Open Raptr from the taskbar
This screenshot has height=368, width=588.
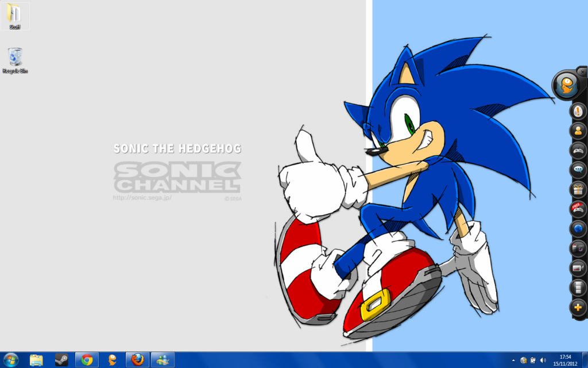(112, 360)
